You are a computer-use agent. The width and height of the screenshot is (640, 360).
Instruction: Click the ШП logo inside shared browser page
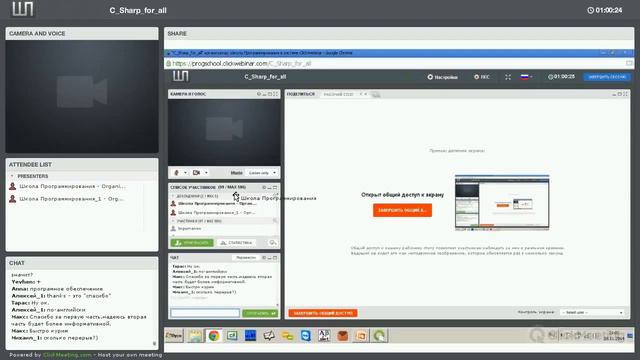pos(180,76)
